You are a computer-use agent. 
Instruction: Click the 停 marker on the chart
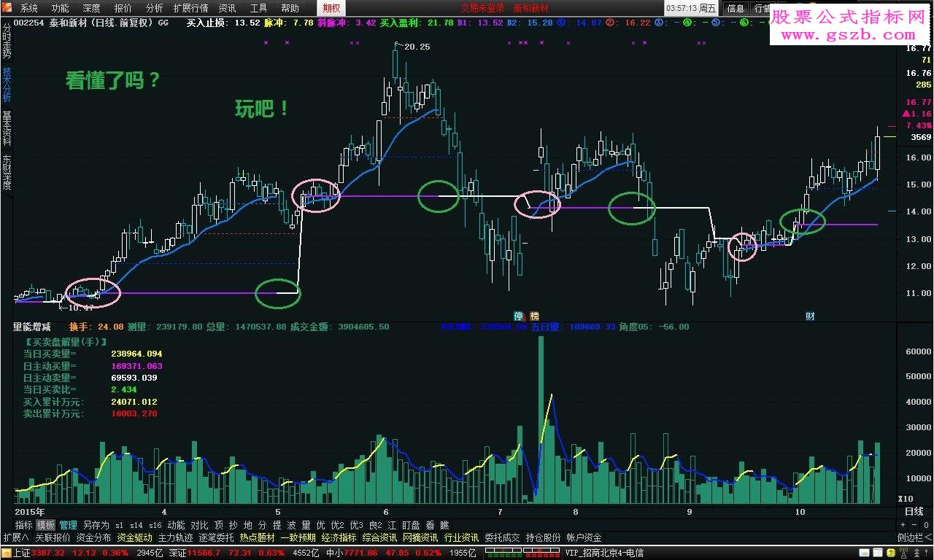click(x=519, y=316)
